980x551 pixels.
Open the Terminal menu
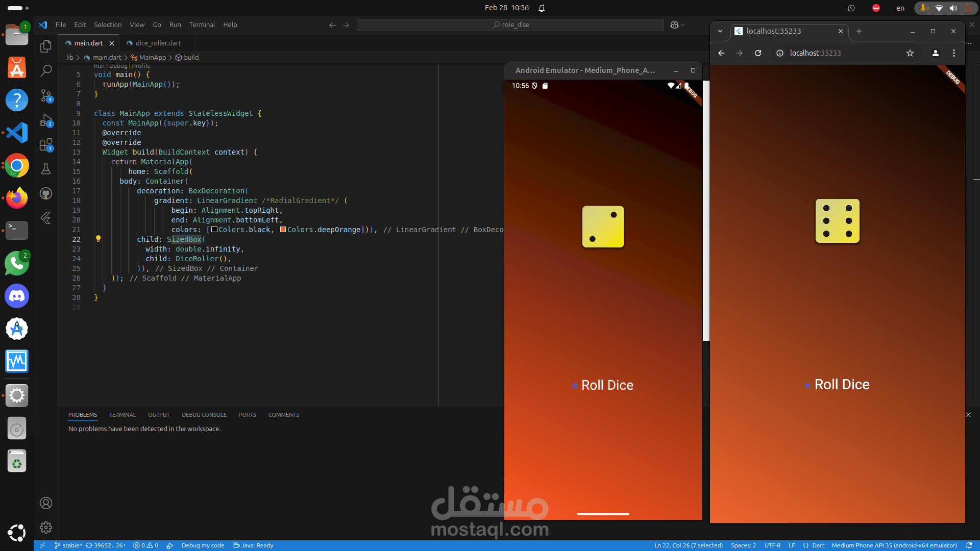click(202, 24)
